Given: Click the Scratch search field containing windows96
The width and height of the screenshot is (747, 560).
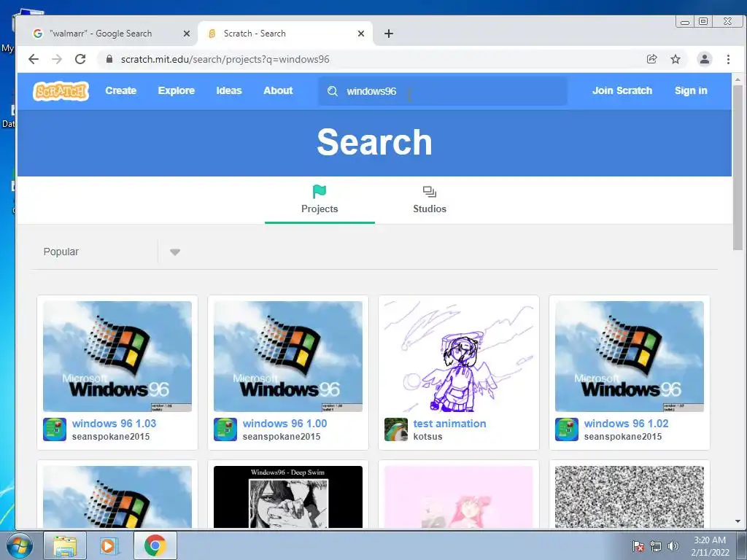Looking at the screenshot, I should (x=443, y=91).
